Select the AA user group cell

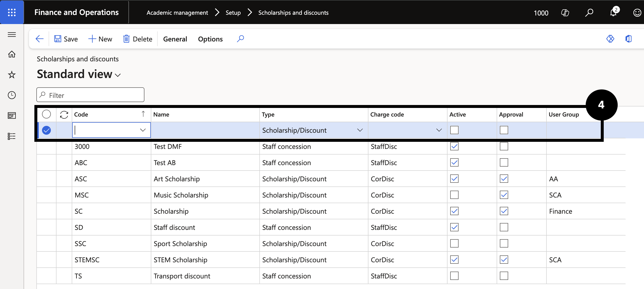pos(586,179)
